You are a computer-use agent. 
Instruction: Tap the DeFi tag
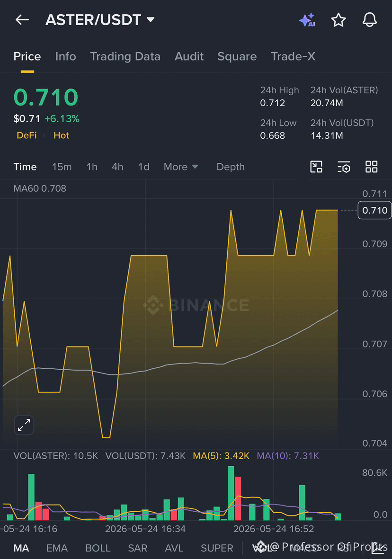tap(27, 135)
